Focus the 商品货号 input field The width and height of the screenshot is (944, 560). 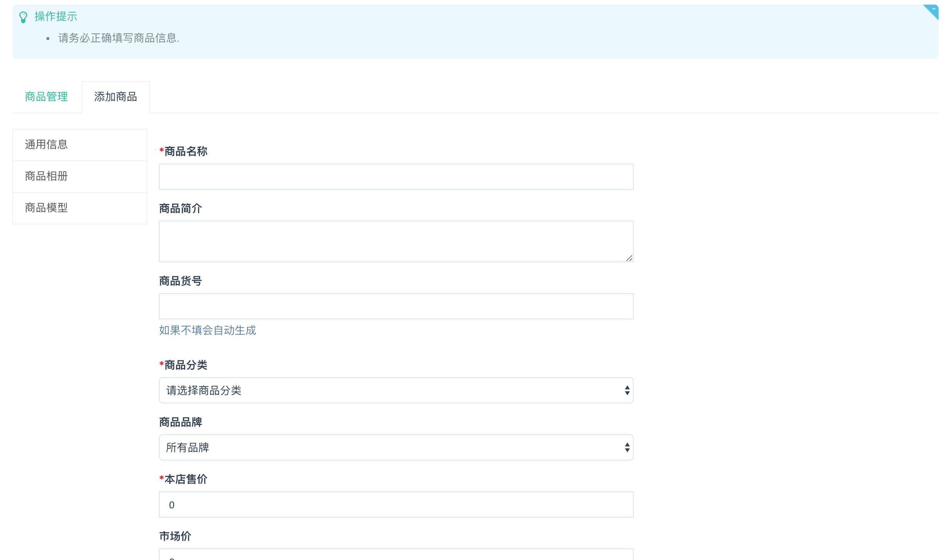(x=396, y=306)
